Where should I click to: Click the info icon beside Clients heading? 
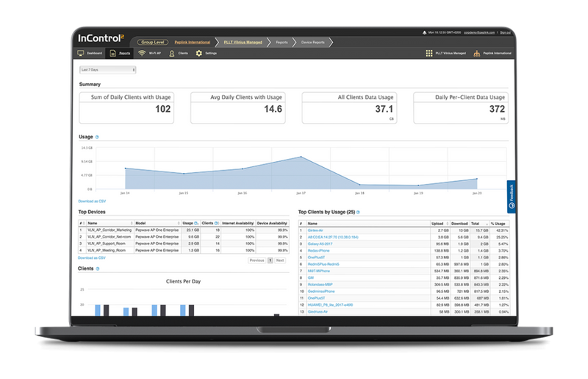tap(98, 269)
